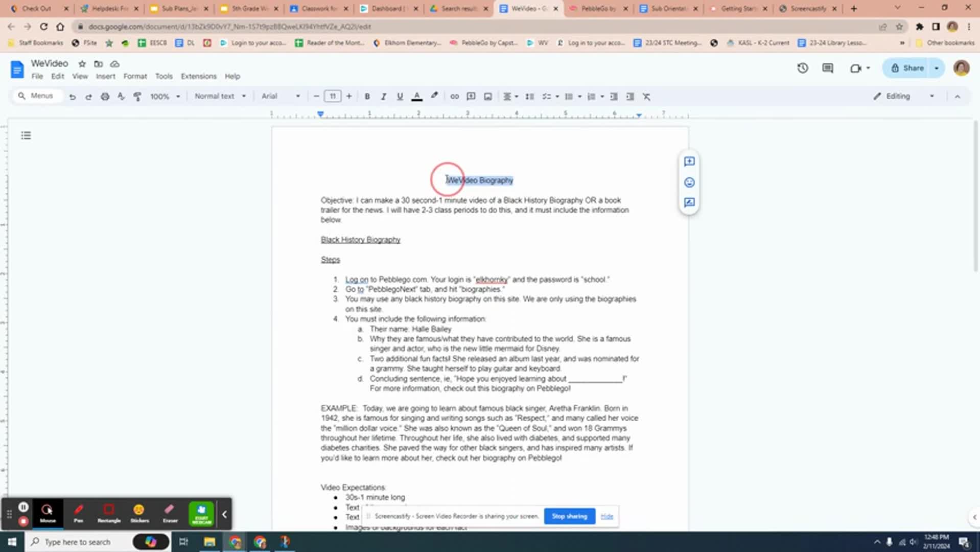Click Stop sharing button
Screen dimensions: 980x552
569,516
